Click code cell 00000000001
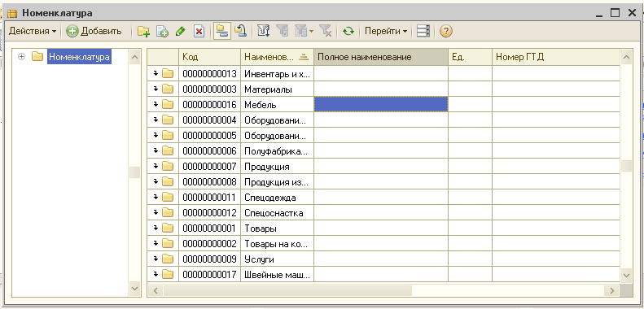The width and height of the screenshot is (644, 309). coord(209,228)
